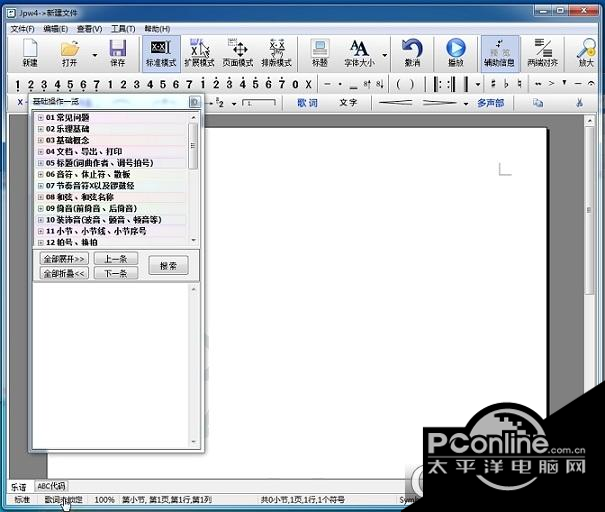Image resolution: width=605 pixels, height=512 pixels.
Task: Raise octave with 8↑ icon
Action: 367,84
